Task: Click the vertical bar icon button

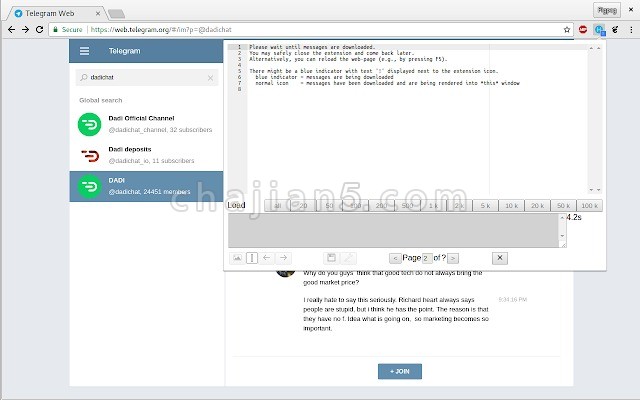Action: (252, 258)
